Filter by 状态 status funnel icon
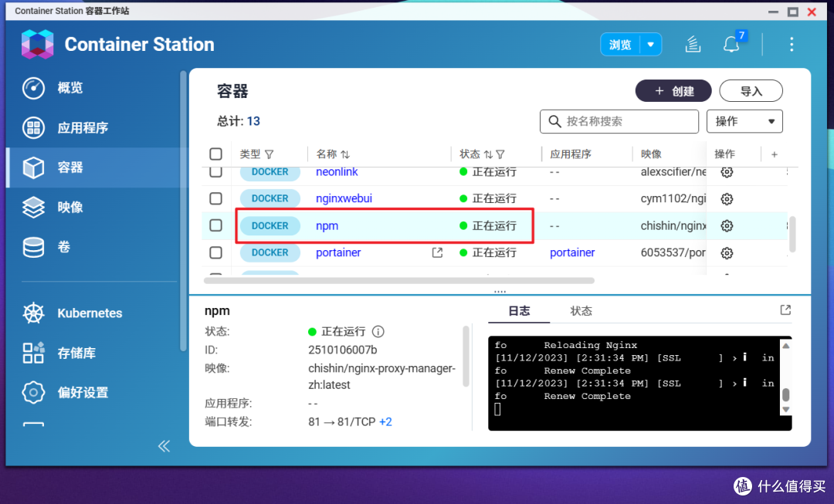 (500, 154)
